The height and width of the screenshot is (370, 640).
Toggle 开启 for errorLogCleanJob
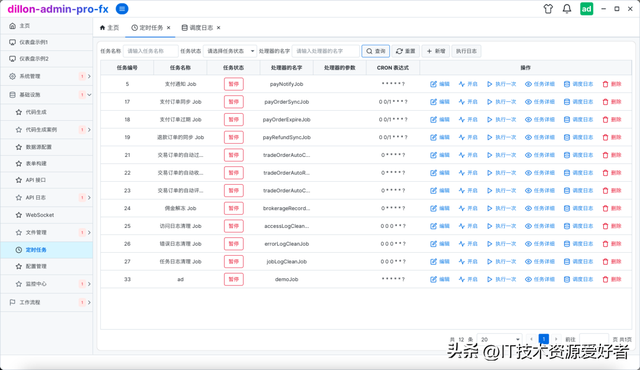coord(468,244)
